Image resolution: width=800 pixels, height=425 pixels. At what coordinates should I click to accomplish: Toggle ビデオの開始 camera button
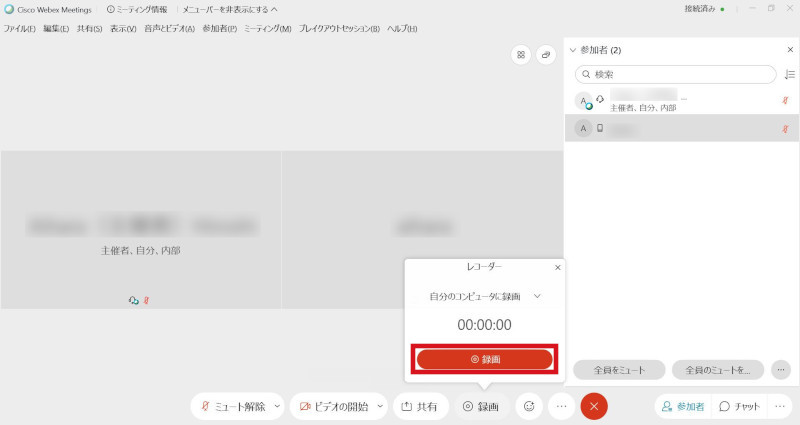point(333,406)
